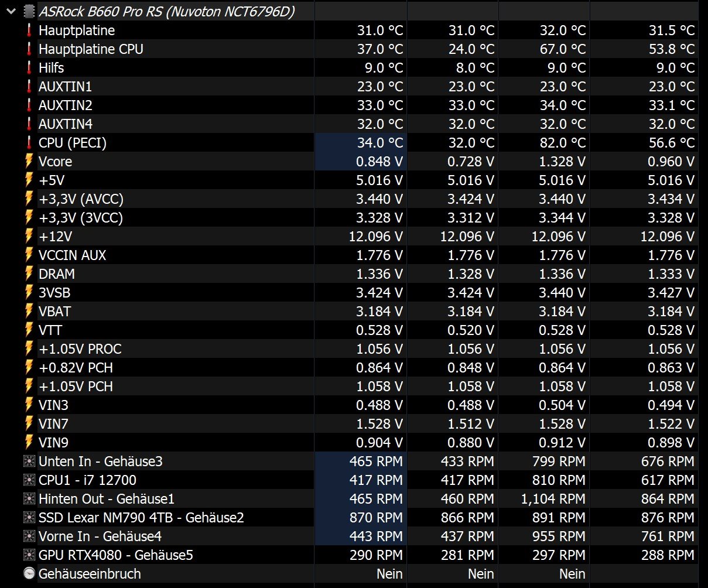Screen dimensions: 708x588
Task: Click the voltage icon for +3,3V (3VCC)
Action: coord(29,218)
